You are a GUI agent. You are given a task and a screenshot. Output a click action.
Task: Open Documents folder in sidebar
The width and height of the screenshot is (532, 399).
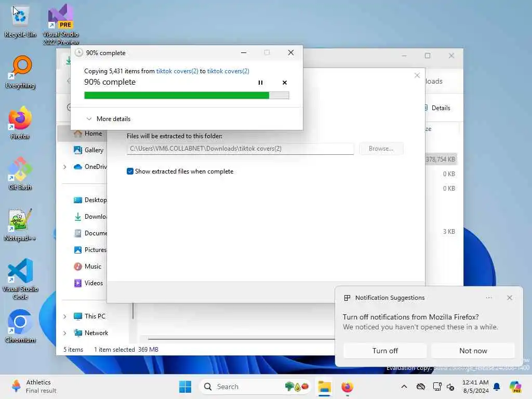click(x=90, y=233)
